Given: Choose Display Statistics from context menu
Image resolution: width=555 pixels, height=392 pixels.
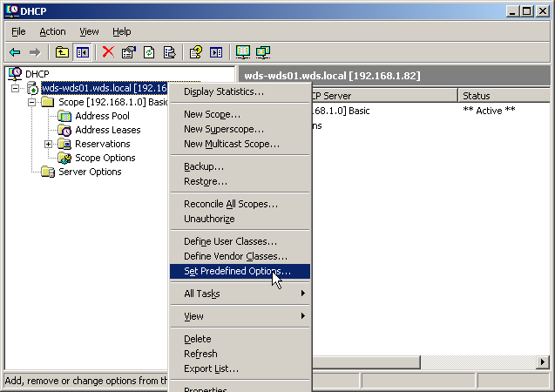Looking at the screenshot, I should [240, 92].
